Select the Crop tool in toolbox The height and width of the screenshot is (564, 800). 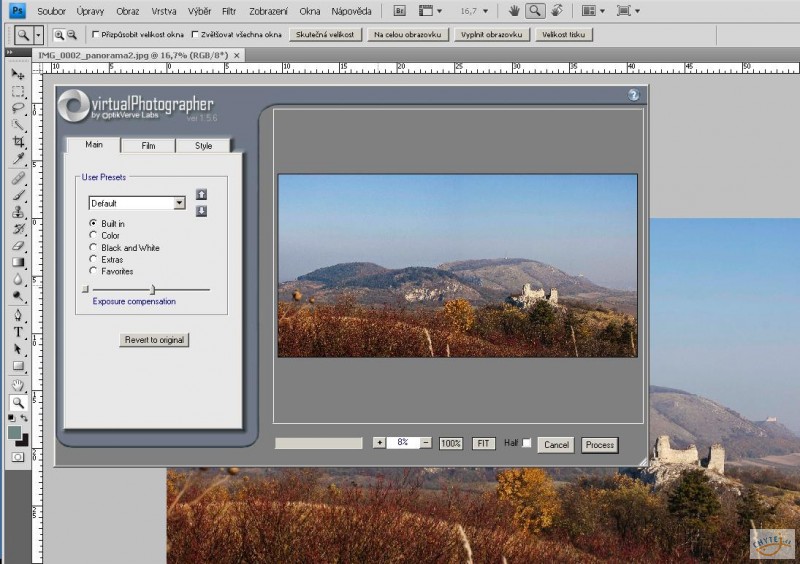coord(18,142)
